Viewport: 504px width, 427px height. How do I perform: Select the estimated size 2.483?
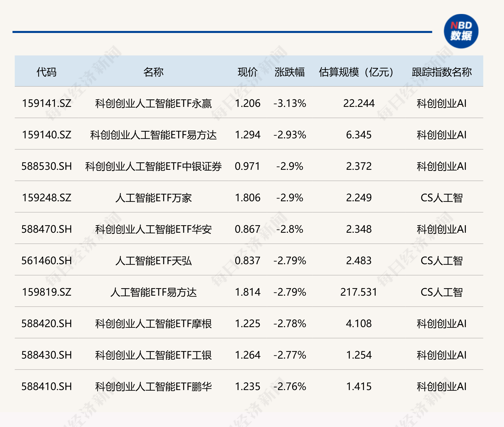click(359, 261)
